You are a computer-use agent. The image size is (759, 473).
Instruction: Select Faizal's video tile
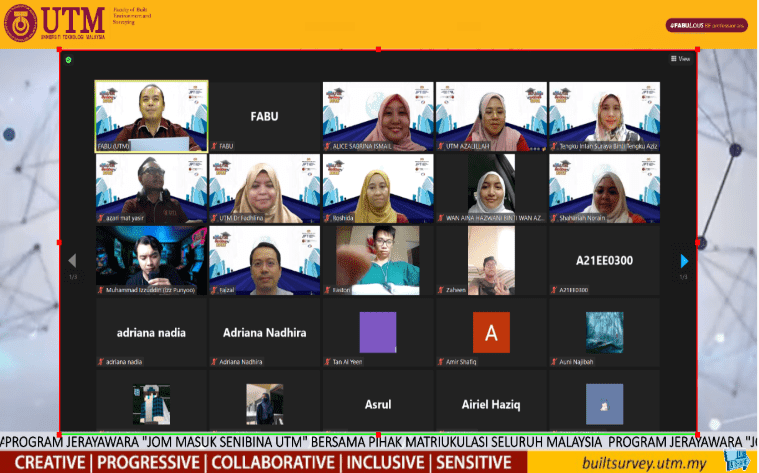[x=264, y=260]
